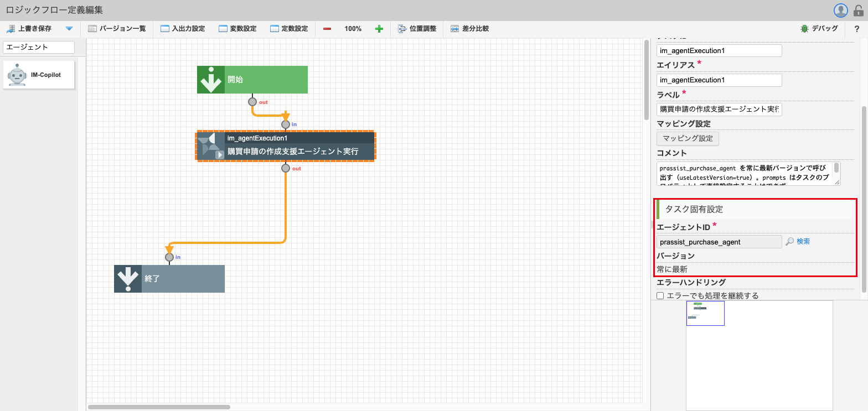Click the magnifier icon beside 検索
This screenshot has height=411, width=868.
790,242
